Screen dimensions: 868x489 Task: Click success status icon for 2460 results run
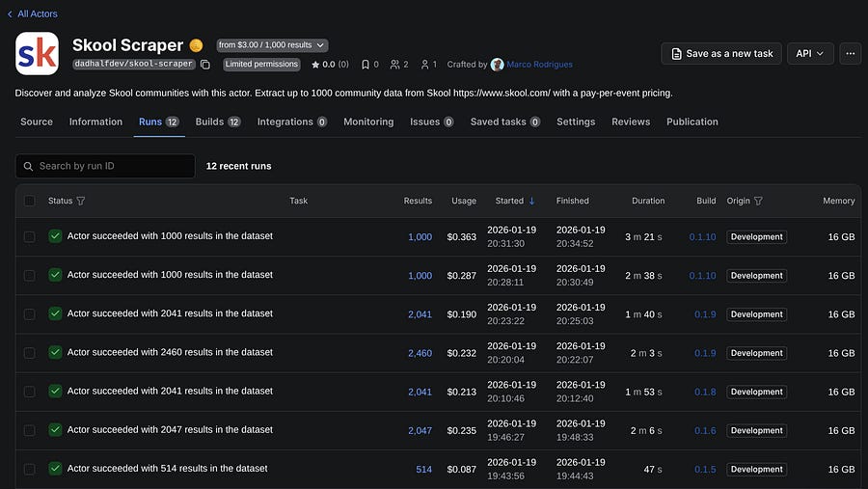tap(55, 352)
